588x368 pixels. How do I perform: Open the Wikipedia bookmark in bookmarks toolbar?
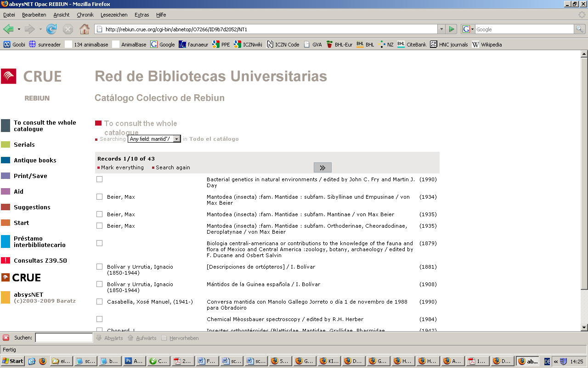[487, 45]
